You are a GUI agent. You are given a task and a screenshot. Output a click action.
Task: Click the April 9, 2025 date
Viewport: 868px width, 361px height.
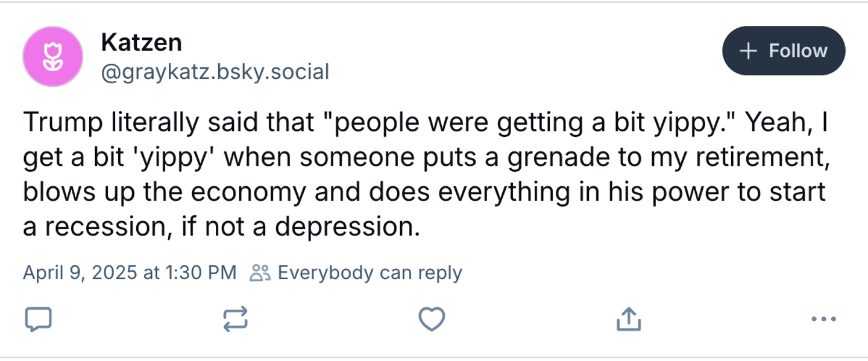(x=80, y=273)
